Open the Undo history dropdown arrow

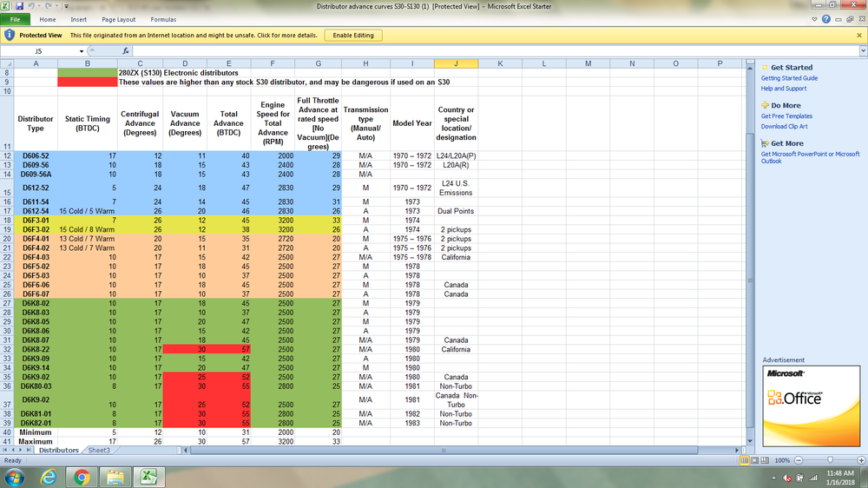(39, 6)
